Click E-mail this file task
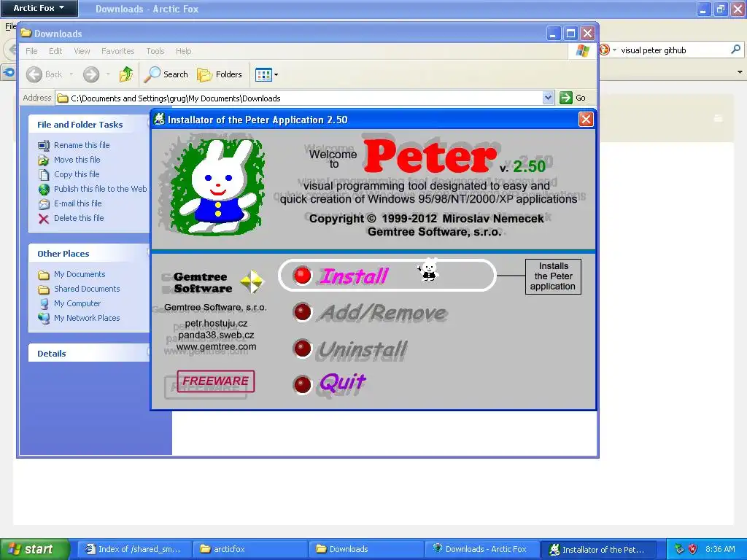The height and width of the screenshot is (560, 747). pyautogui.click(x=77, y=203)
